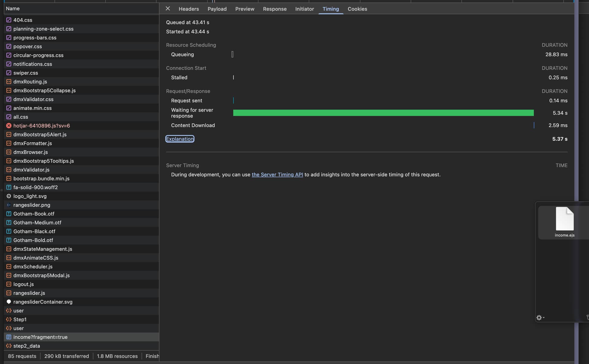Open the Server Timing API link
Viewport: 589px width, 364px height.
[277, 174]
